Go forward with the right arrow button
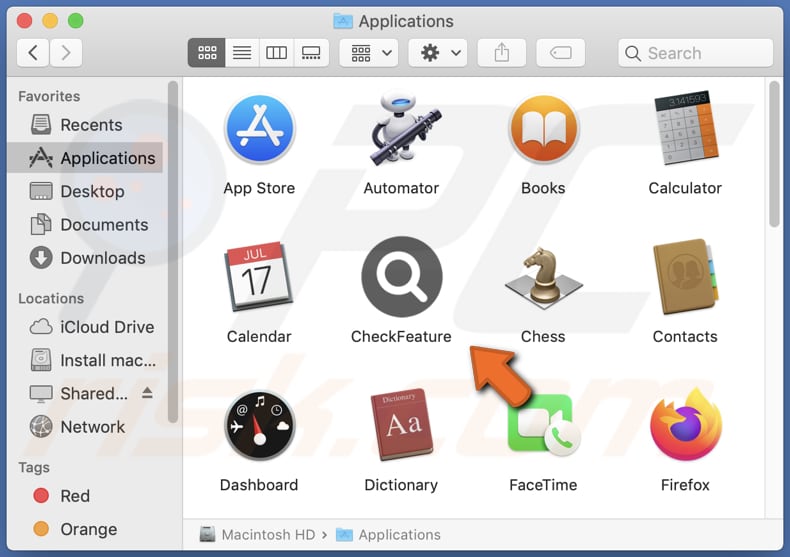 pos(66,53)
